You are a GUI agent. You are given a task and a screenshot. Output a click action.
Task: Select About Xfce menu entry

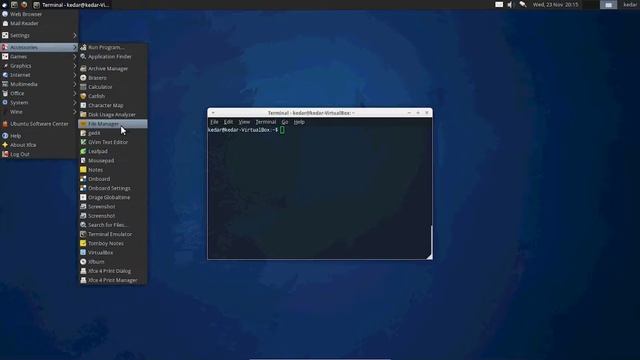pyautogui.click(x=39, y=145)
